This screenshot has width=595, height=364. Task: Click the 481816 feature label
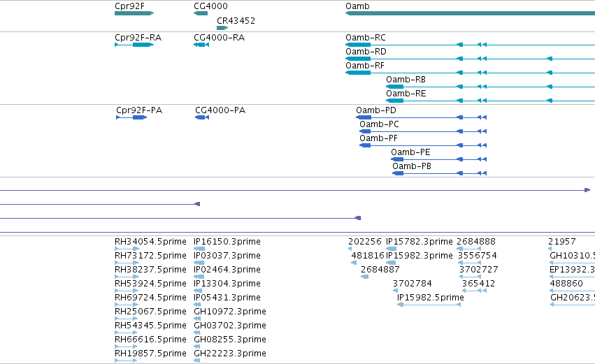tap(368, 256)
